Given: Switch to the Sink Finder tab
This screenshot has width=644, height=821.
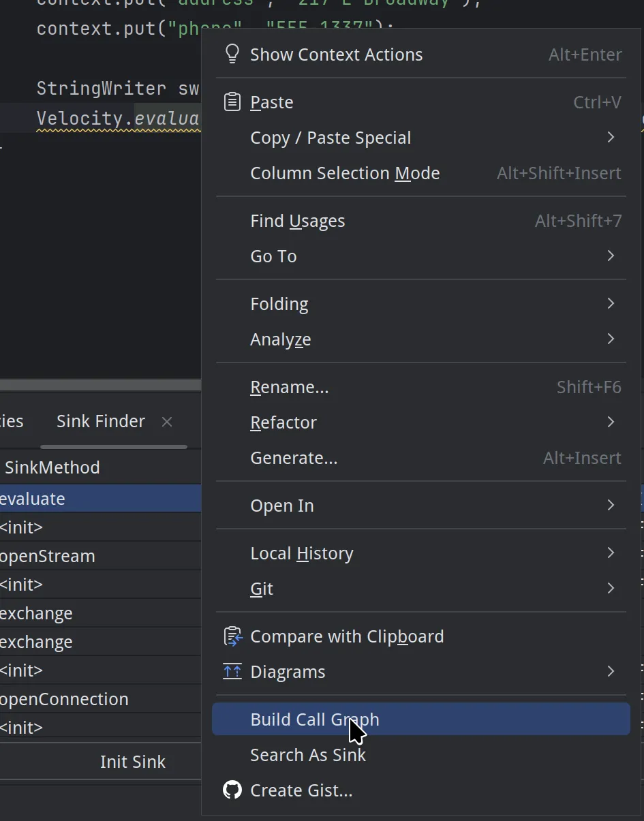Looking at the screenshot, I should (x=101, y=422).
